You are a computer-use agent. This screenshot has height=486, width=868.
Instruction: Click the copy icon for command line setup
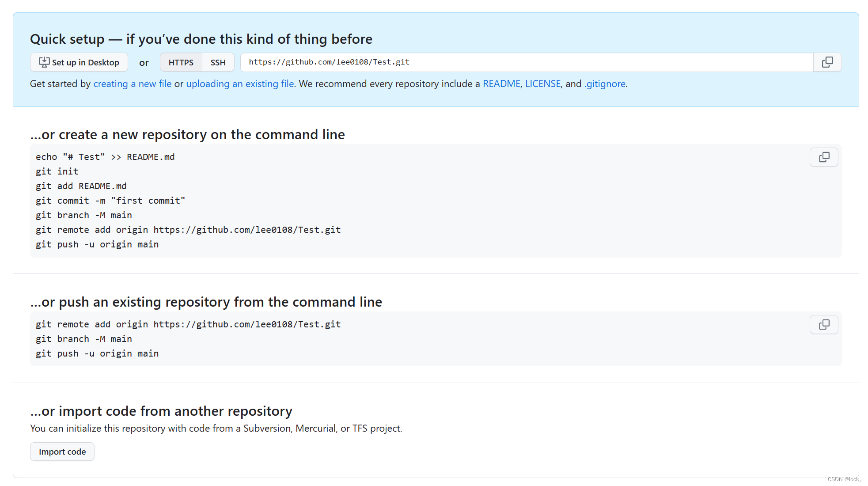click(x=825, y=157)
